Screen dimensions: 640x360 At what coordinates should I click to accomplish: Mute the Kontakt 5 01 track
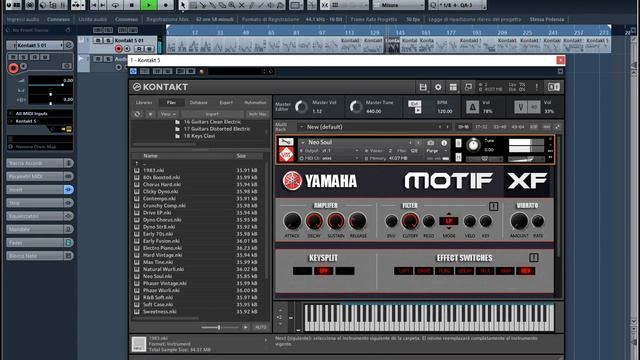98,40
